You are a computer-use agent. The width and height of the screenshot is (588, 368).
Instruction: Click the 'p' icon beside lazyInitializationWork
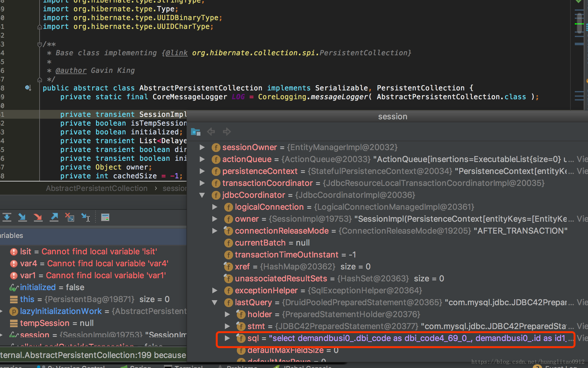(14, 311)
